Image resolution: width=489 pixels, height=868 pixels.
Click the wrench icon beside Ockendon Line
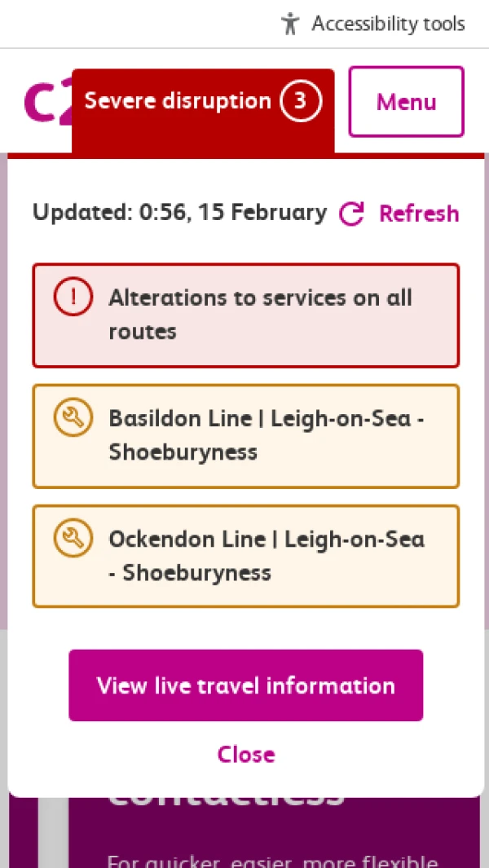tap(73, 539)
